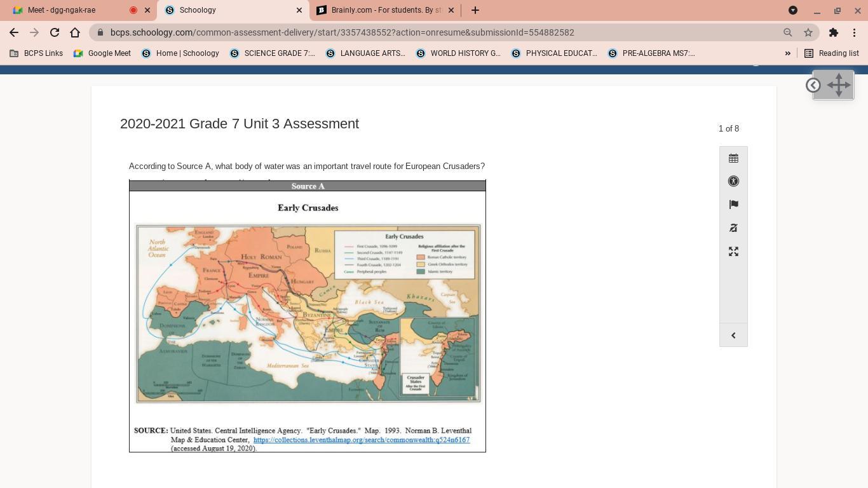Screen dimensions: 868x488
Task: Click the Early Crusades map image
Action: [308, 313]
